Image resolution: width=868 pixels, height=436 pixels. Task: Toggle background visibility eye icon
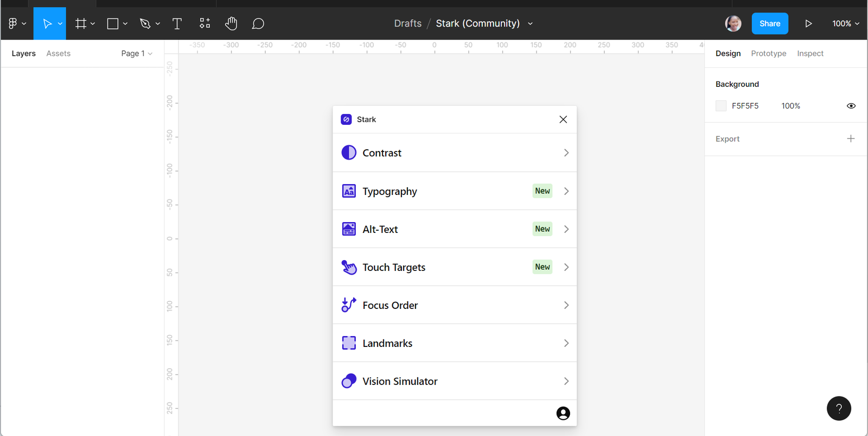point(851,106)
